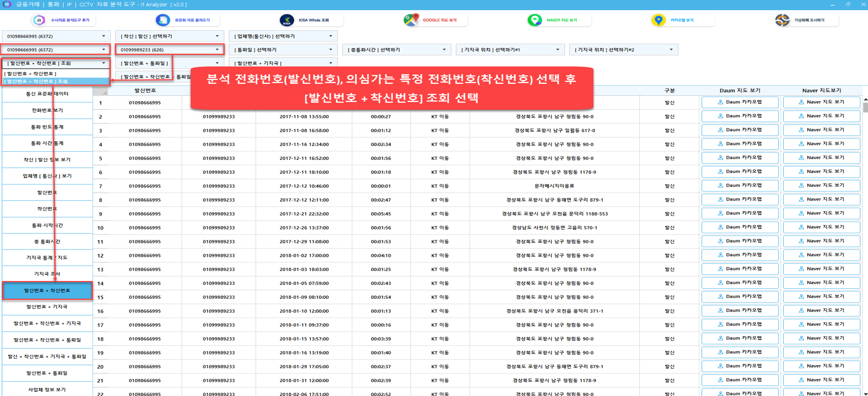Image resolution: width=868 pixels, height=396 pixels.
Task: Expand the [총통화시간] 선택하기 dropdown
Action: (x=396, y=50)
